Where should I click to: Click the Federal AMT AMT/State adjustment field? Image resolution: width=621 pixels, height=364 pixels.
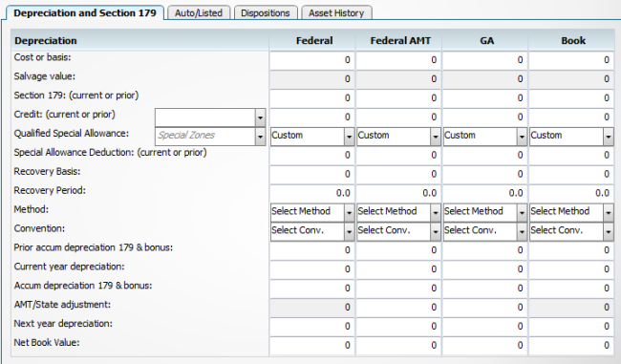click(x=398, y=308)
